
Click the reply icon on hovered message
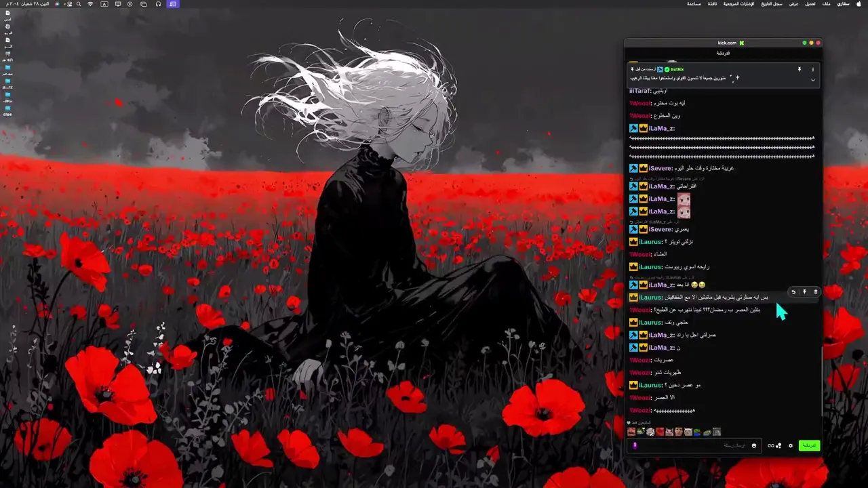[793, 292]
